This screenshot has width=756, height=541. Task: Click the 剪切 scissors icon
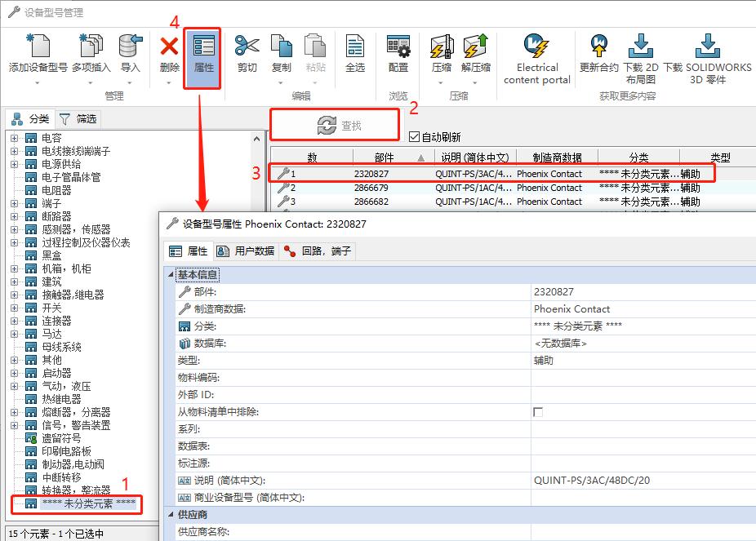(247, 46)
